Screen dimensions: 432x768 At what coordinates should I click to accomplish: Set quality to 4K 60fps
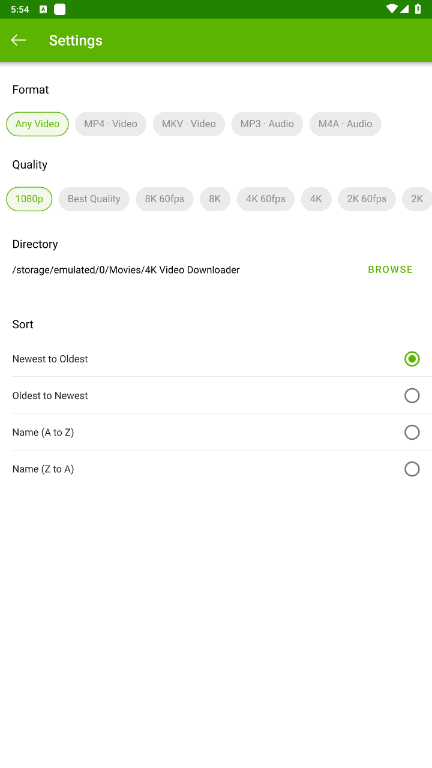click(x=265, y=199)
